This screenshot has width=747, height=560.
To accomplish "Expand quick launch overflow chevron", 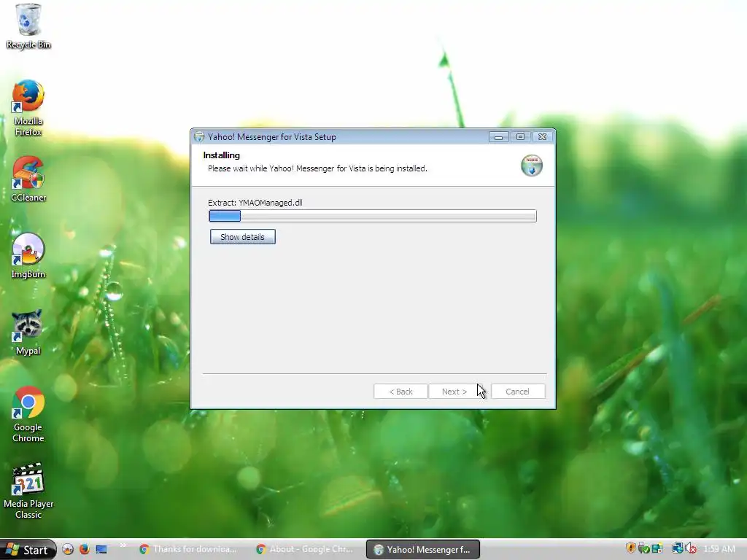I will coord(123,545).
